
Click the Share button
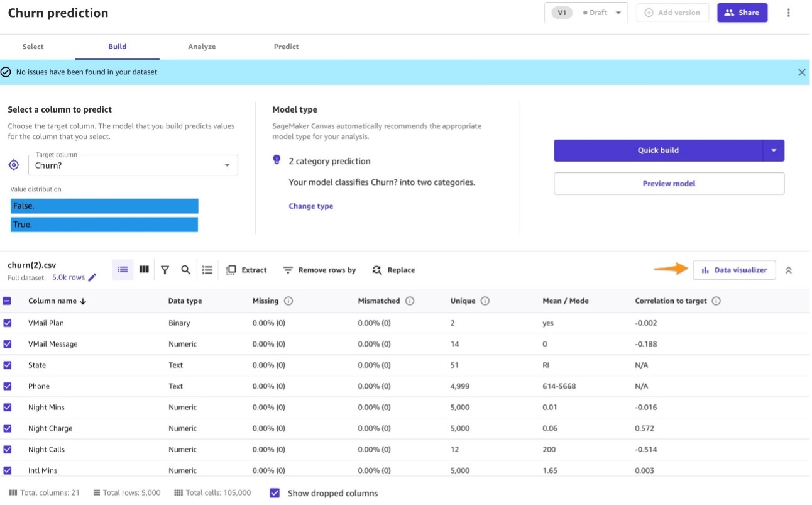pyautogui.click(x=742, y=13)
